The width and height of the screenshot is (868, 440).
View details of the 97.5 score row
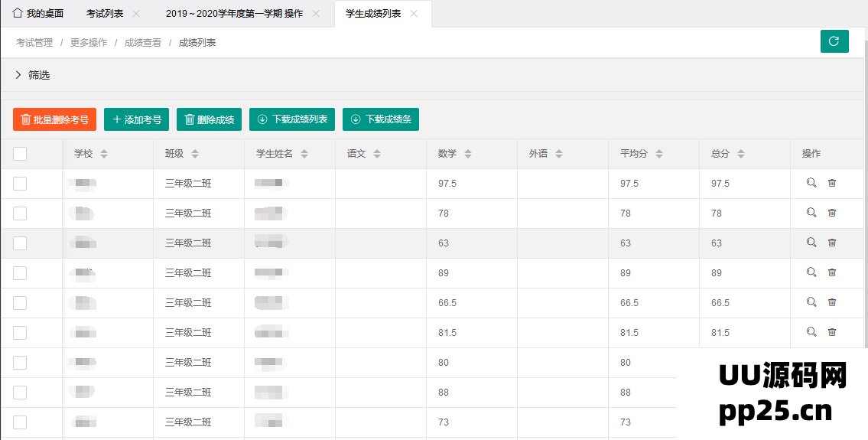click(811, 183)
